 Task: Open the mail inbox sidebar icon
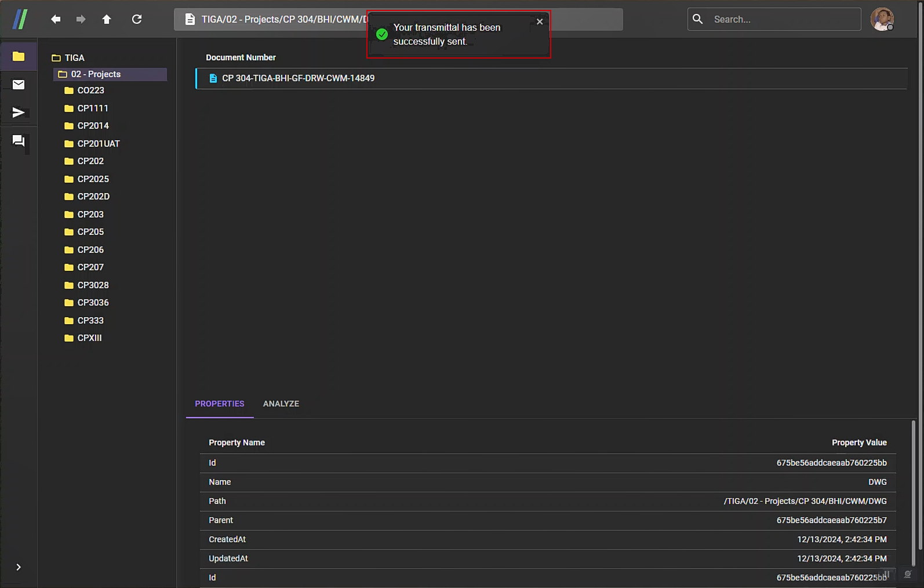[x=19, y=85]
